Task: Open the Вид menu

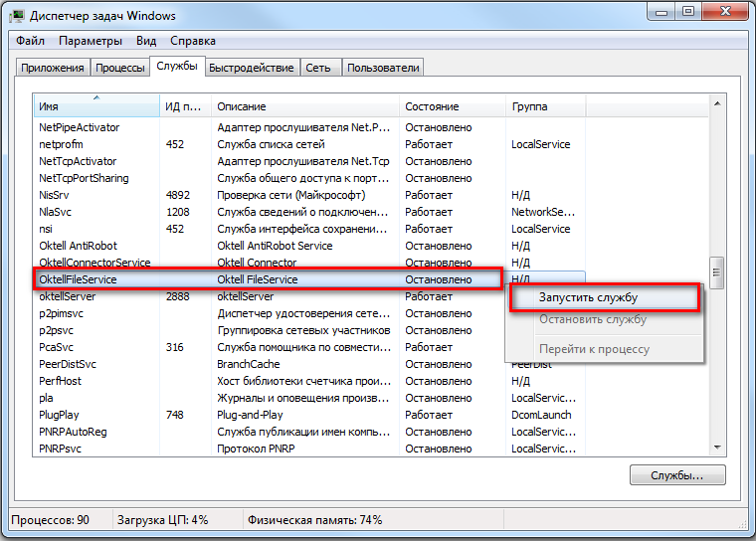Action: pyautogui.click(x=146, y=41)
